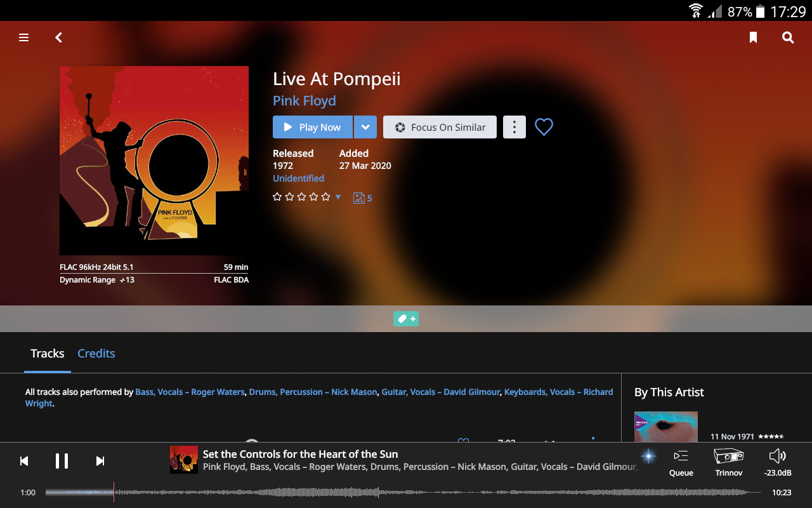Expand the Play Now dropdown arrow
812x508 pixels.
[x=365, y=127]
